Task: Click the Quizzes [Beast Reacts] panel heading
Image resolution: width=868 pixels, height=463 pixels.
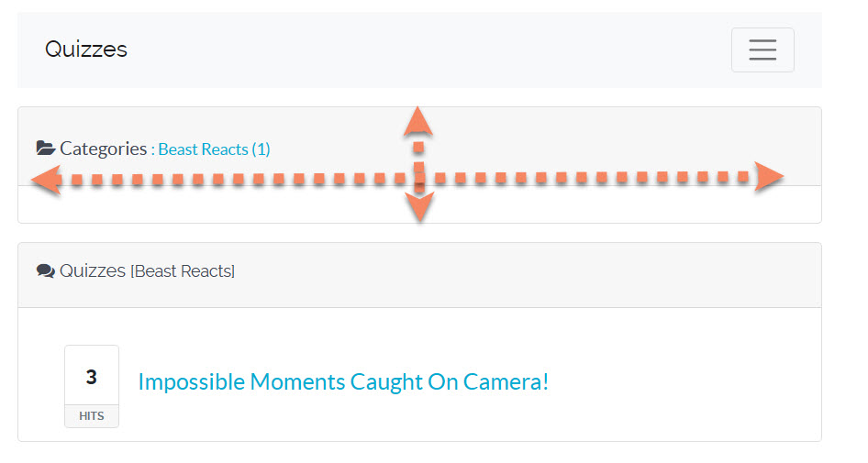Action: [93, 271]
